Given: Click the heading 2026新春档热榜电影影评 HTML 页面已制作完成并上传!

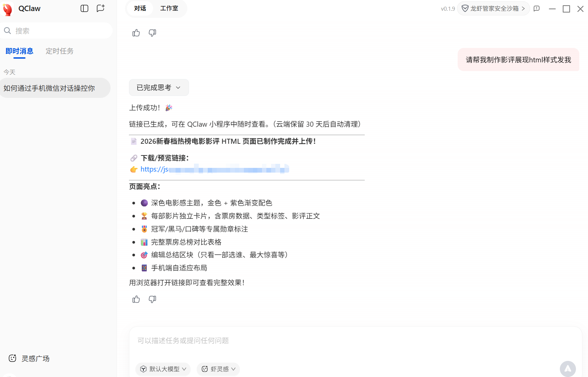Looking at the screenshot, I should tap(228, 141).
